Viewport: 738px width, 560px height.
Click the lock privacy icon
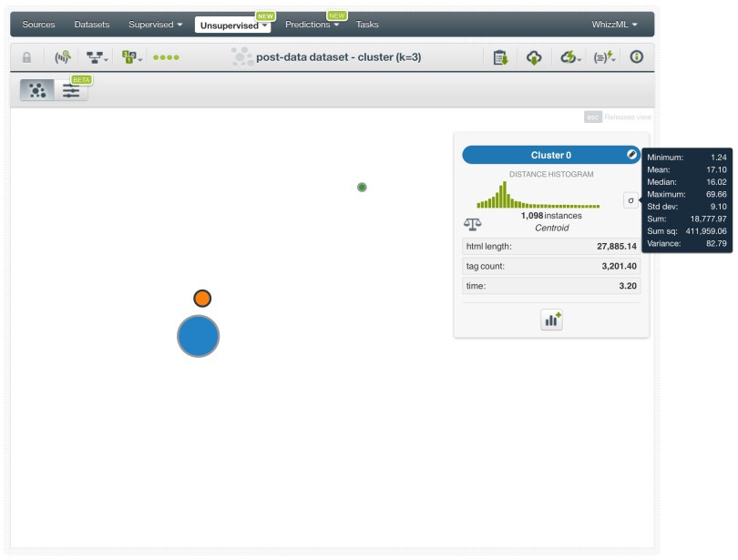[x=26, y=57]
